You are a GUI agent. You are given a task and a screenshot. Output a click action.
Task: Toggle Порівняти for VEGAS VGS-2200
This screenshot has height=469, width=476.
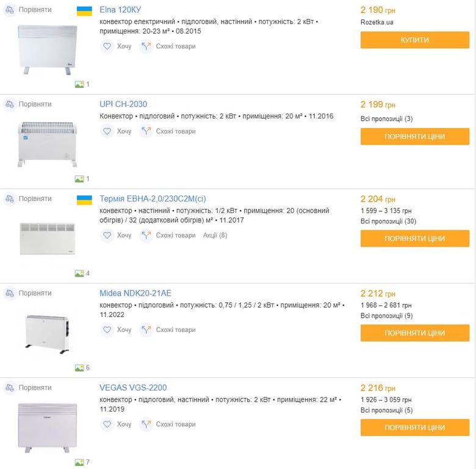coord(35,388)
